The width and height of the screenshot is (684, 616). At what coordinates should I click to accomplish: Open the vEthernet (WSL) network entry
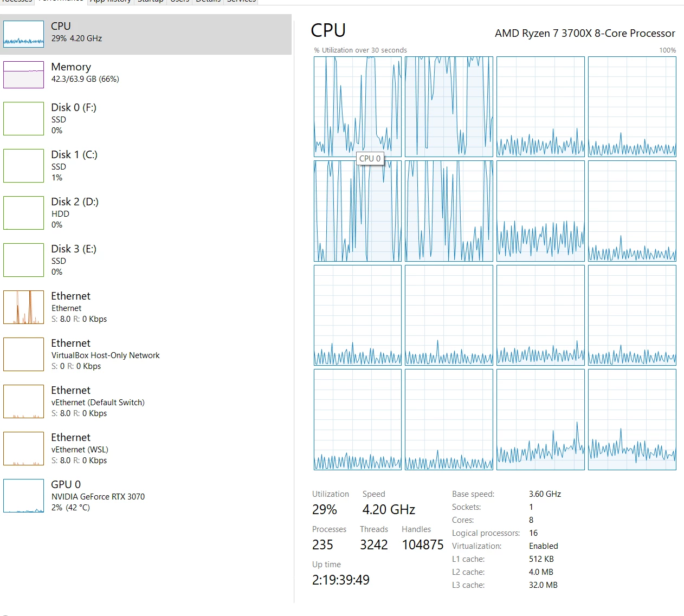[146, 449]
